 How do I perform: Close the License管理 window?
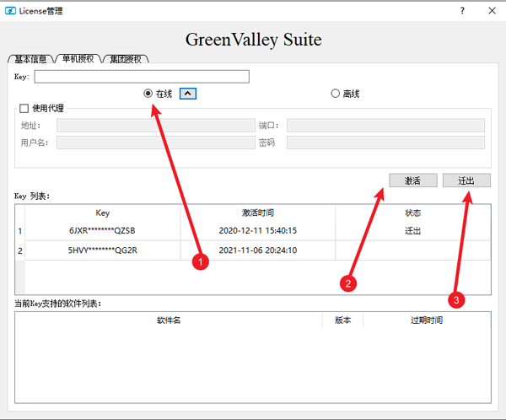coord(493,11)
